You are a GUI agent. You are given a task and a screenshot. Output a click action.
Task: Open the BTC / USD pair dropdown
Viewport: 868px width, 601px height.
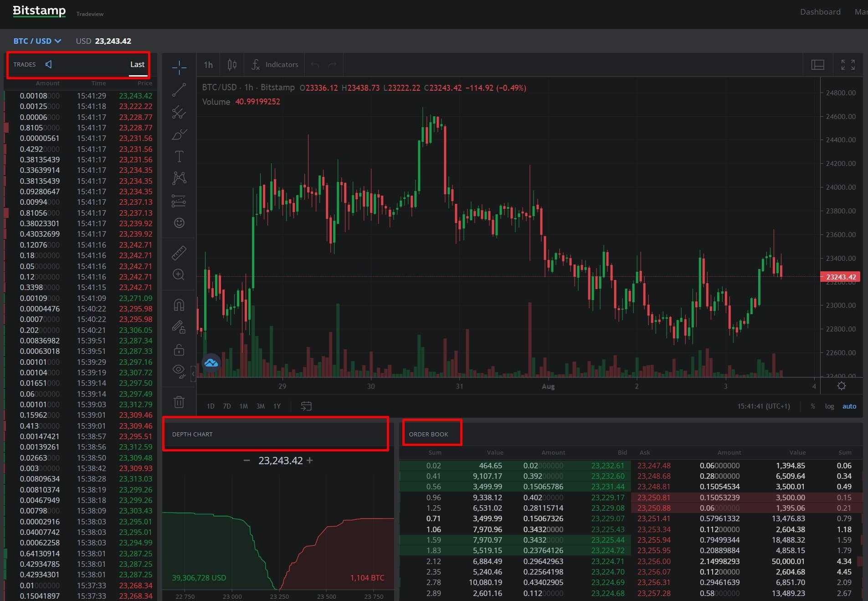(x=37, y=41)
